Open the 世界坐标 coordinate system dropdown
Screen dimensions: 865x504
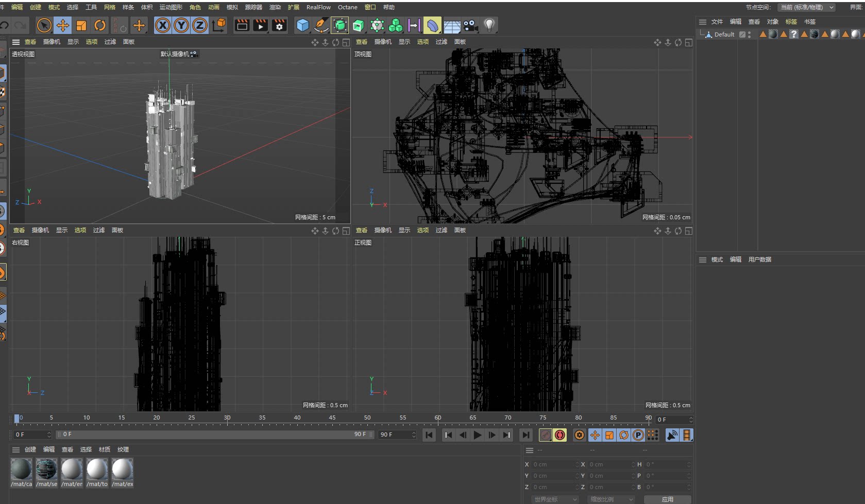555,499
